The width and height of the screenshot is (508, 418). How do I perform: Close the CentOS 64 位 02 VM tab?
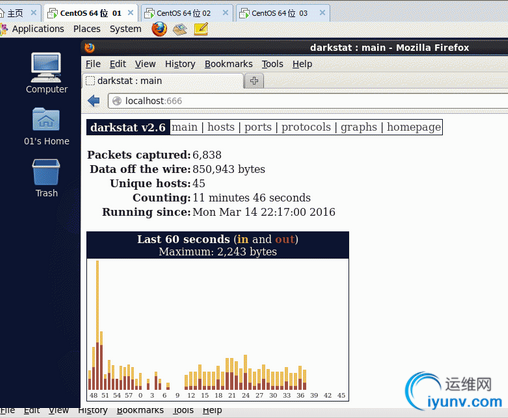225,13
